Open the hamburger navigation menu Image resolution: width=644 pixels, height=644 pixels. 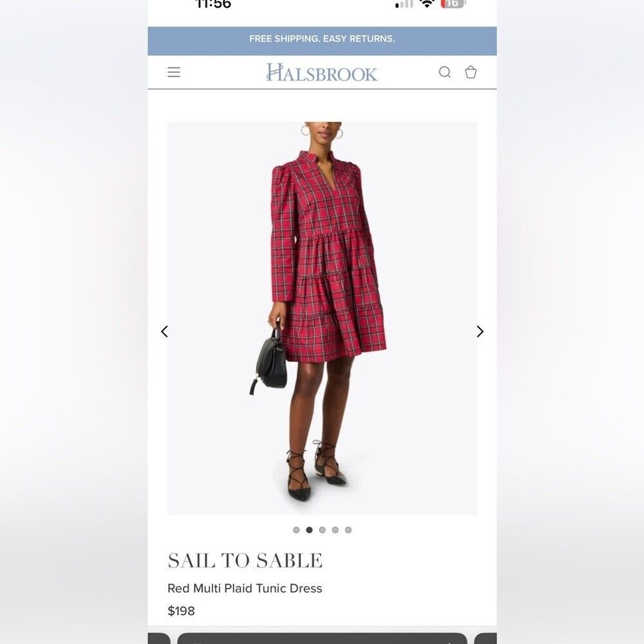[x=174, y=72]
